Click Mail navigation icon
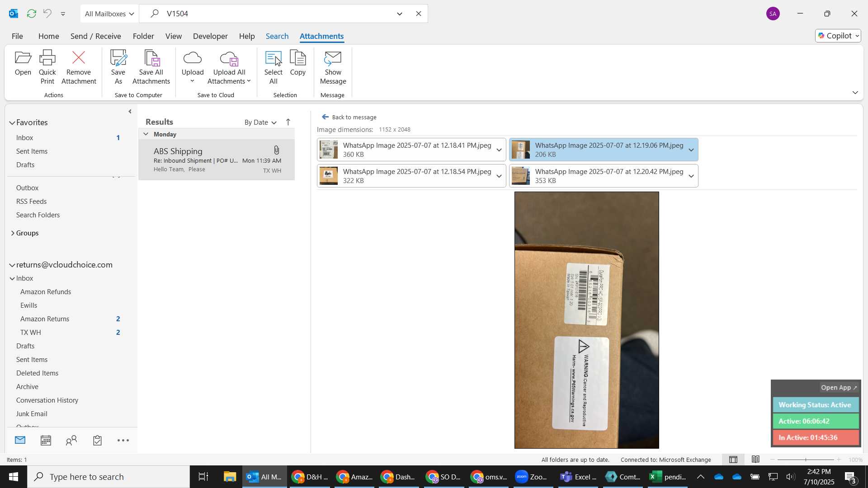This screenshot has width=868, height=488. tap(20, 440)
